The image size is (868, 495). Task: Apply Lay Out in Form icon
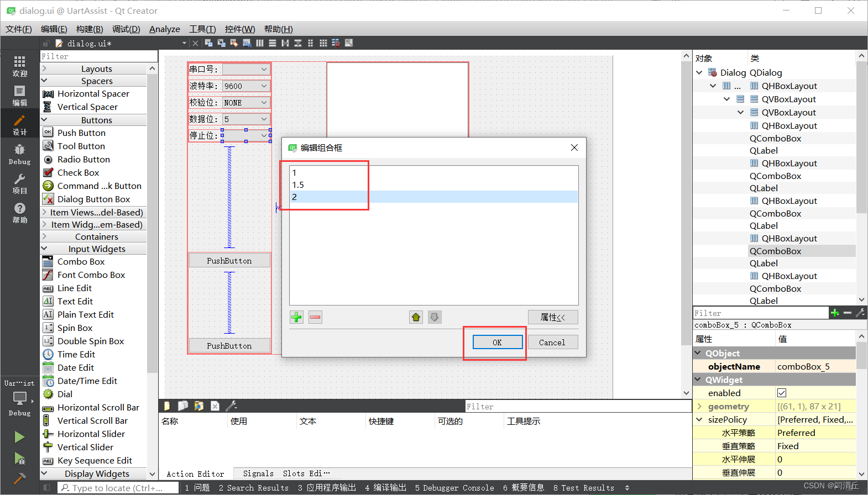(310, 43)
